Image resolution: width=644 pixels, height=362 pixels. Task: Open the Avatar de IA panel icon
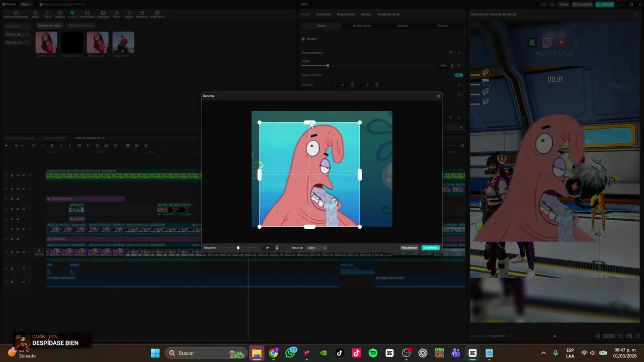click(157, 14)
